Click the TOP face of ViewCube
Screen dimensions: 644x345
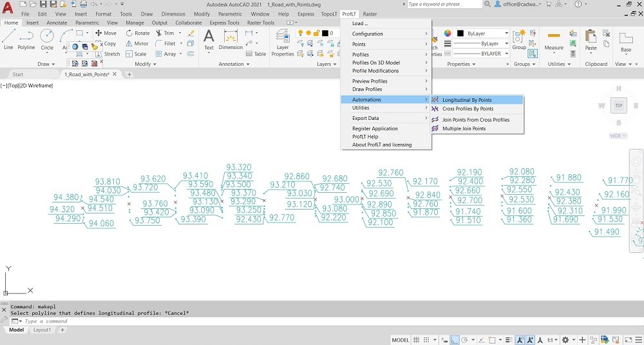tap(618, 106)
